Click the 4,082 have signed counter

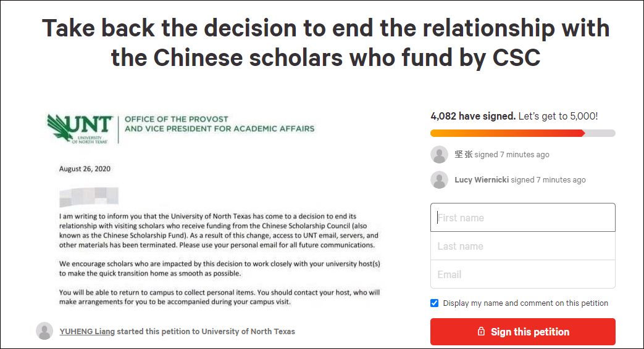click(472, 116)
